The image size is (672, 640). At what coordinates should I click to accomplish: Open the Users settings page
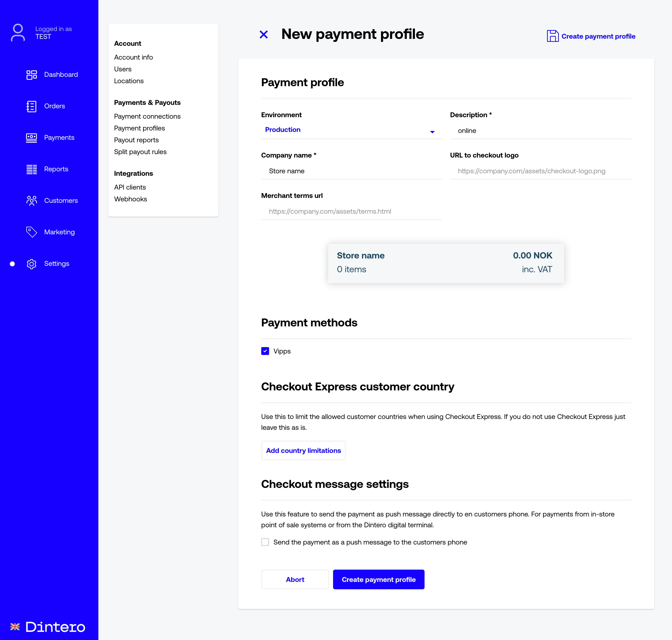click(x=123, y=69)
